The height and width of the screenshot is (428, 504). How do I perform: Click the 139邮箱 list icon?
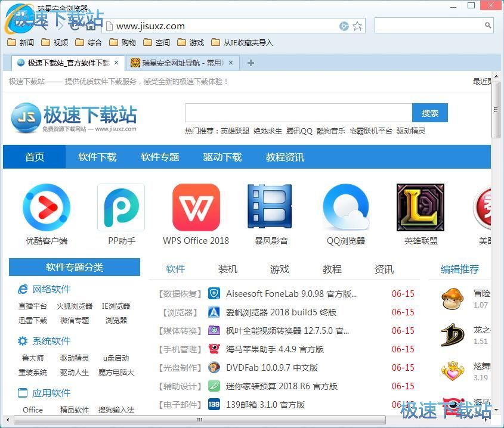coord(214,404)
